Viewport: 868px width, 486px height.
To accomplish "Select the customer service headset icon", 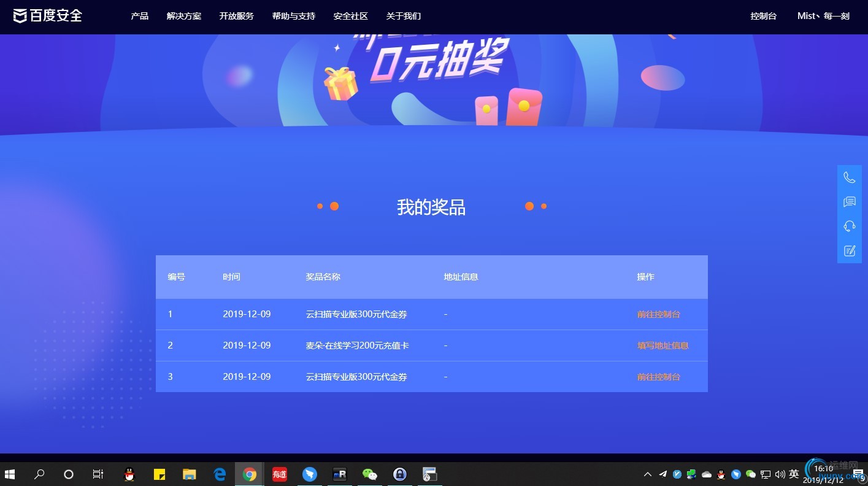I will click(x=849, y=226).
